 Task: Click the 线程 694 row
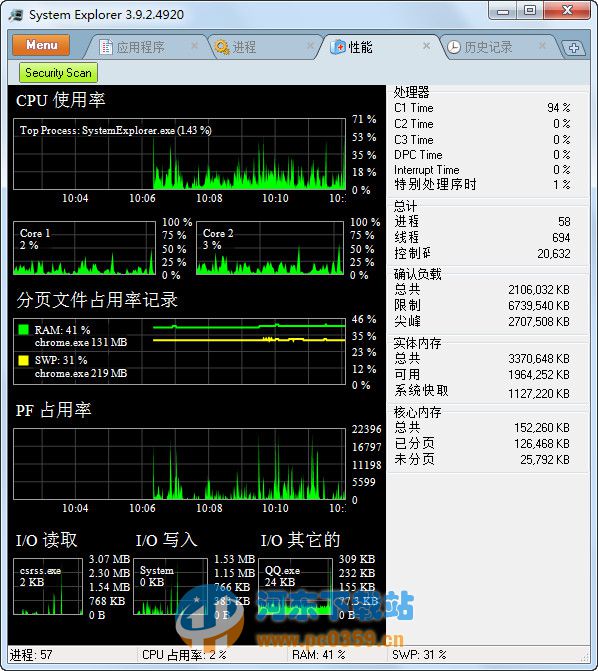click(x=482, y=238)
